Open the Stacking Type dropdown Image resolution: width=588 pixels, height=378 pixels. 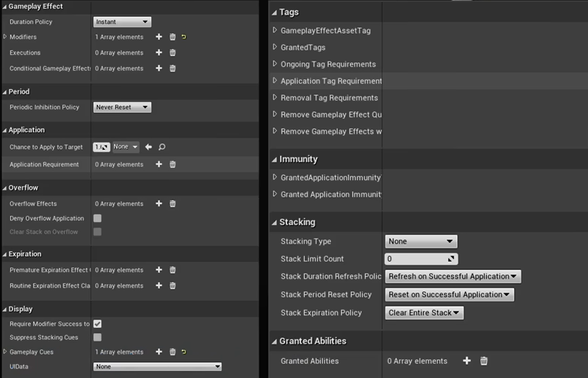pos(421,242)
